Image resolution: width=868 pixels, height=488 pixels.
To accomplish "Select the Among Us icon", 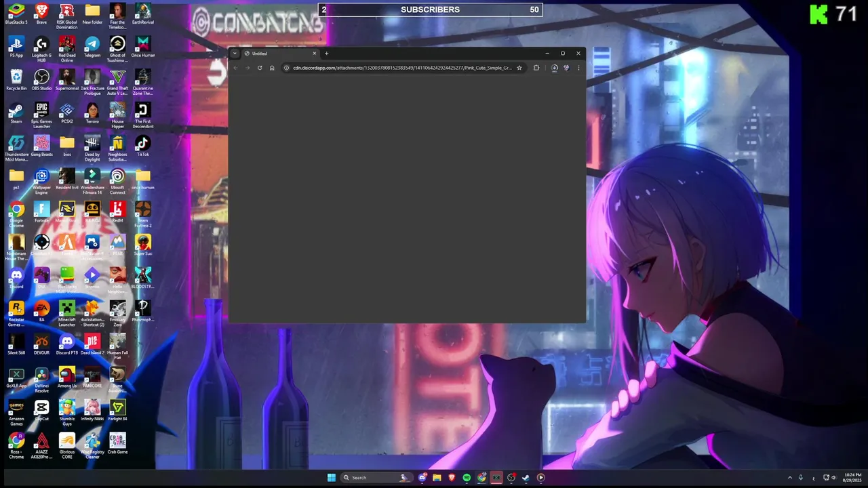I will 66,379.
